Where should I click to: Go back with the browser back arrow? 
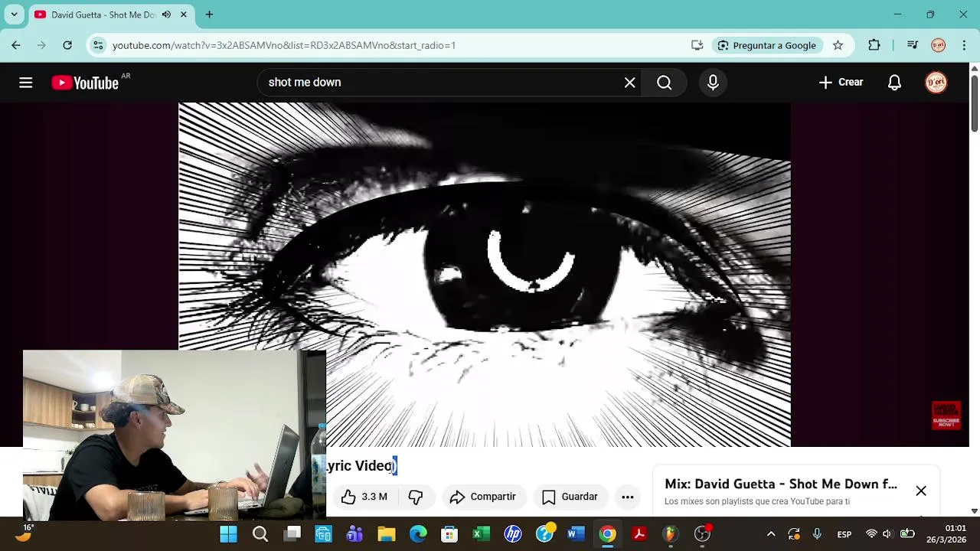coord(16,45)
